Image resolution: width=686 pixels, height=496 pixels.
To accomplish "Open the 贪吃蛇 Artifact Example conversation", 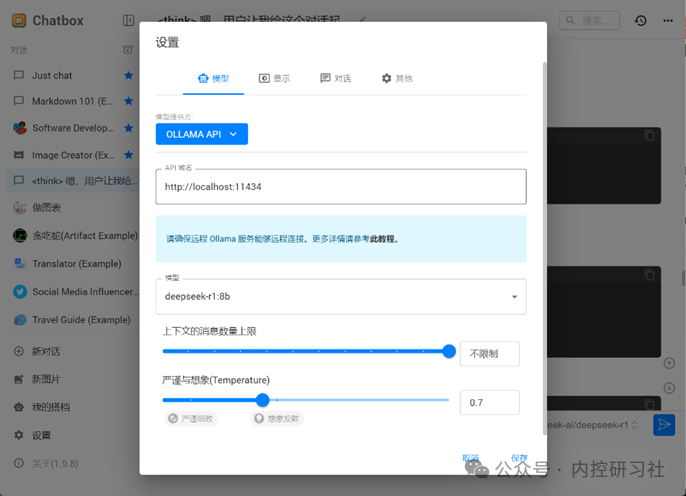I will click(x=72, y=236).
